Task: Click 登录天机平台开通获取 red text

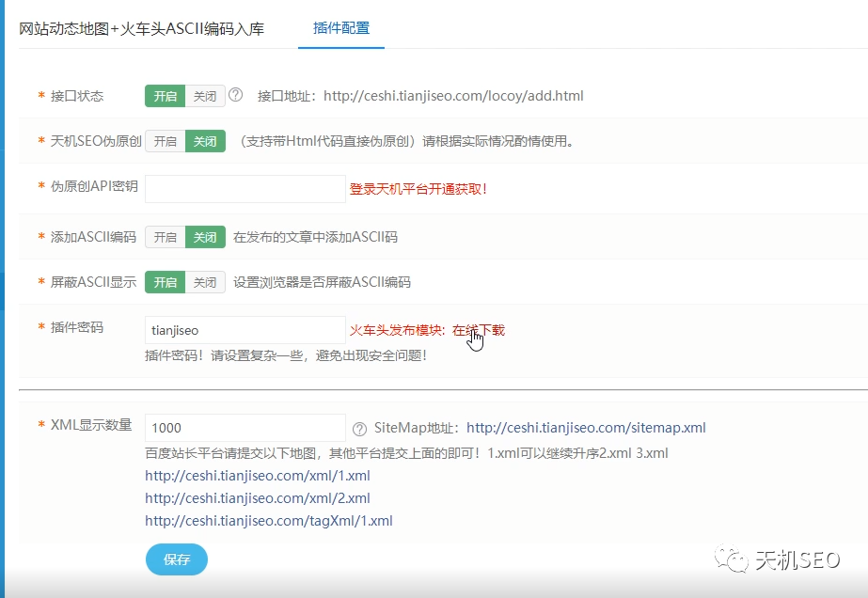Action: (x=418, y=189)
